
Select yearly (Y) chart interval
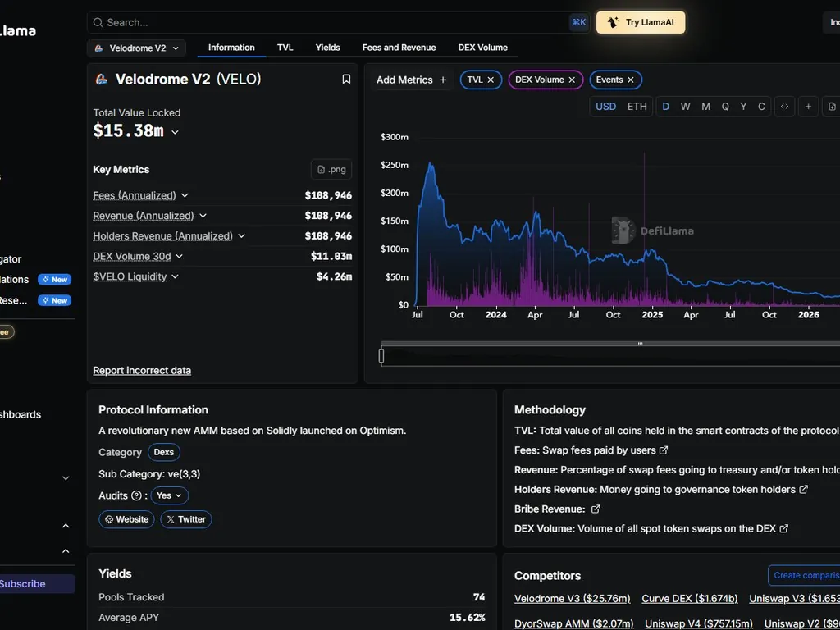tap(743, 107)
